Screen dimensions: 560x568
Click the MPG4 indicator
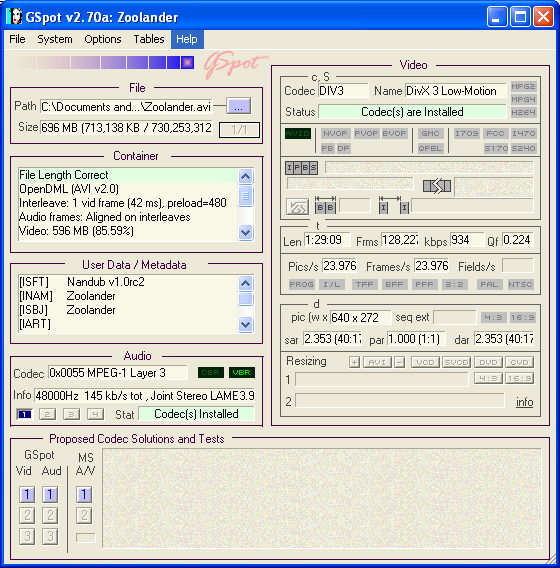tap(523, 99)
